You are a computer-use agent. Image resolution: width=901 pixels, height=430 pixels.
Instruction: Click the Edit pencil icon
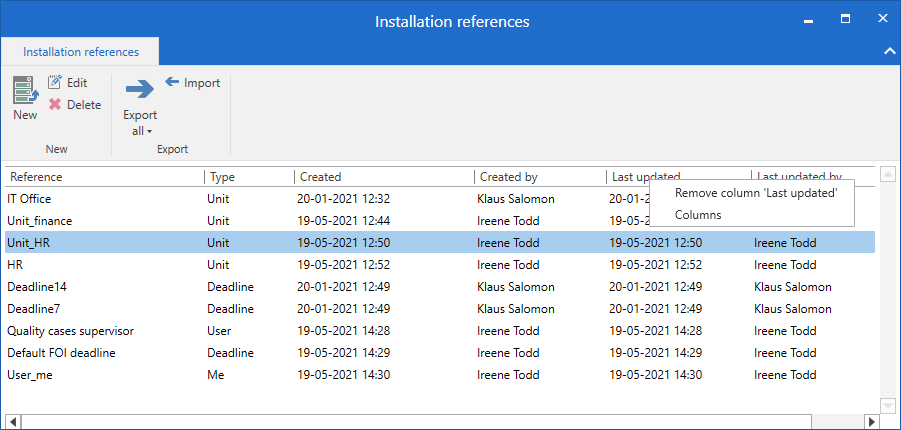(55, 83)
